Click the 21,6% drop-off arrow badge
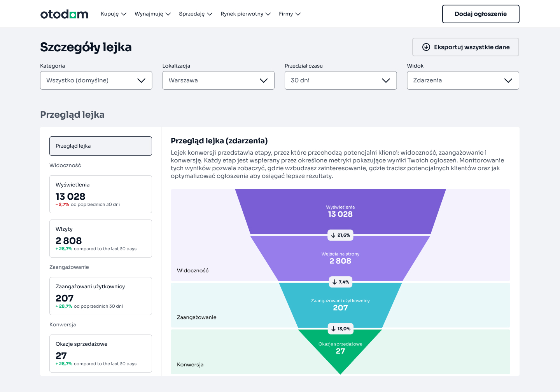 [340, 235]
